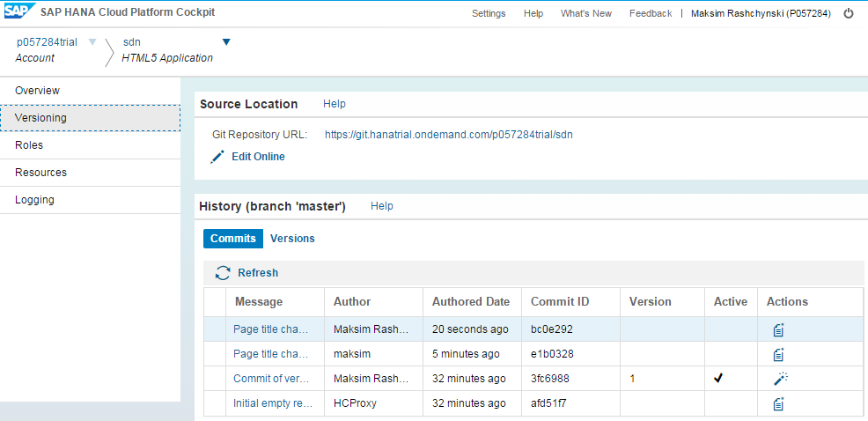Expand the p057284trial account dropdown
Image resolution: width=868 pixels, height=421 pixels.
[92, 42]
